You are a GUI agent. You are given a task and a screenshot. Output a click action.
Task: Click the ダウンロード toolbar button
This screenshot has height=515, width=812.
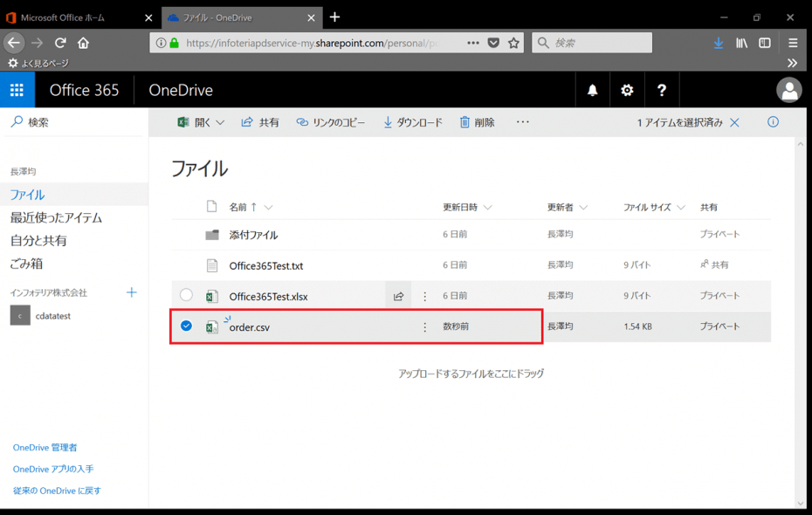[413, 123]
